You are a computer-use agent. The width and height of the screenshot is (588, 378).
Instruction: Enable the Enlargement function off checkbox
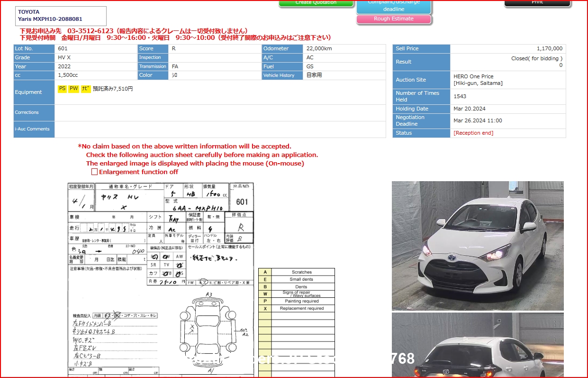(94, 172)
